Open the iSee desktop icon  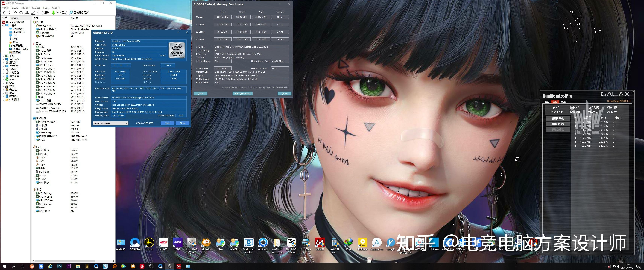click(x=220, y=244)
